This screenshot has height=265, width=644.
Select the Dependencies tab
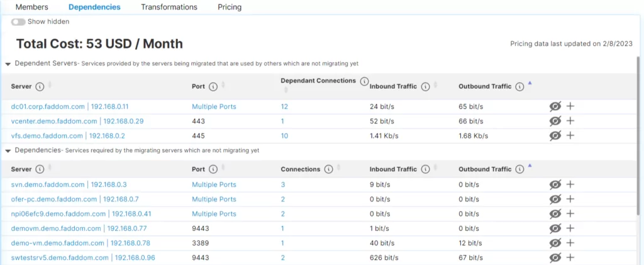[x=94, y=7]
